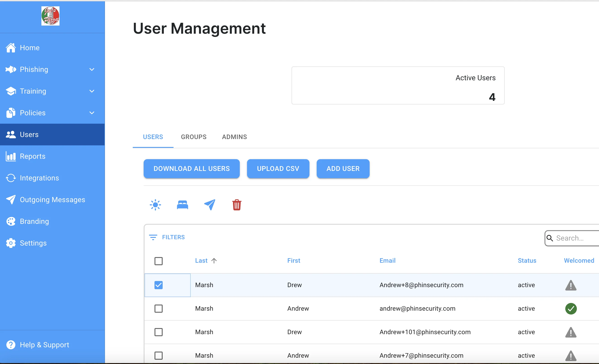
Task: Expand the Policies sidebar menu chevron
Action: (x=92, y=113)
